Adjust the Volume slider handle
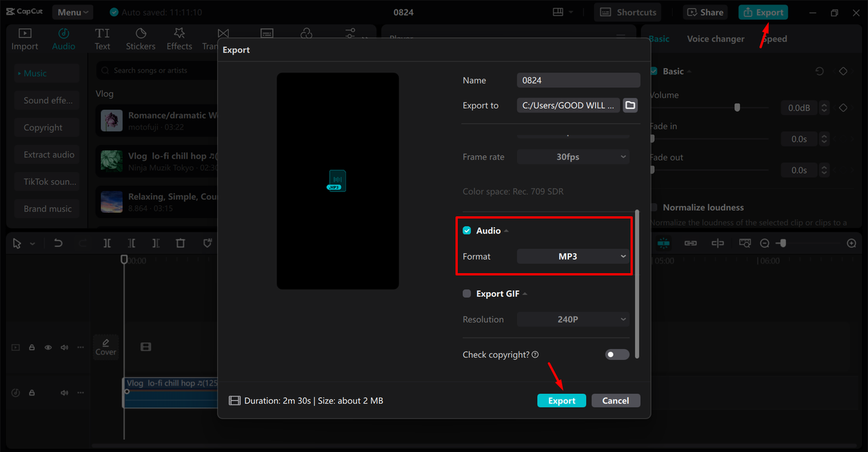Screen dimensions: 868x452 coord(737,108)
